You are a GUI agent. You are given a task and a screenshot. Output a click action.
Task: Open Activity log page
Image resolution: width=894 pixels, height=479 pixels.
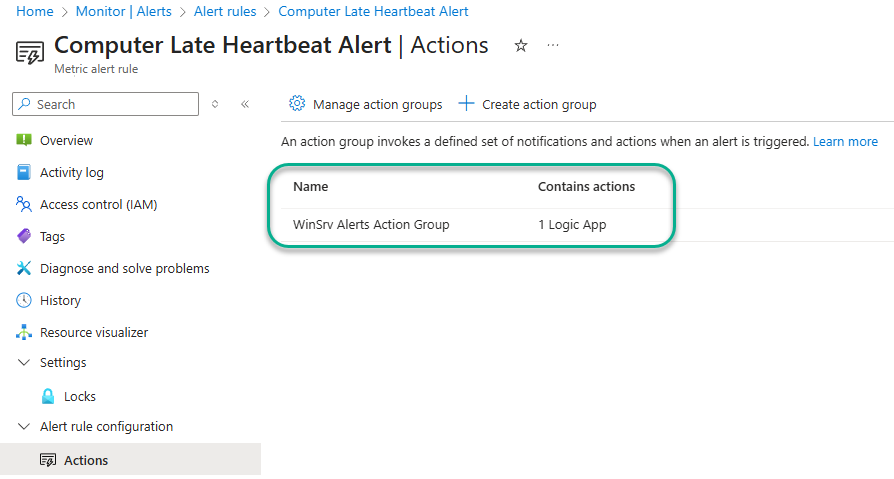pyautogui.click(x=72, y=172)
